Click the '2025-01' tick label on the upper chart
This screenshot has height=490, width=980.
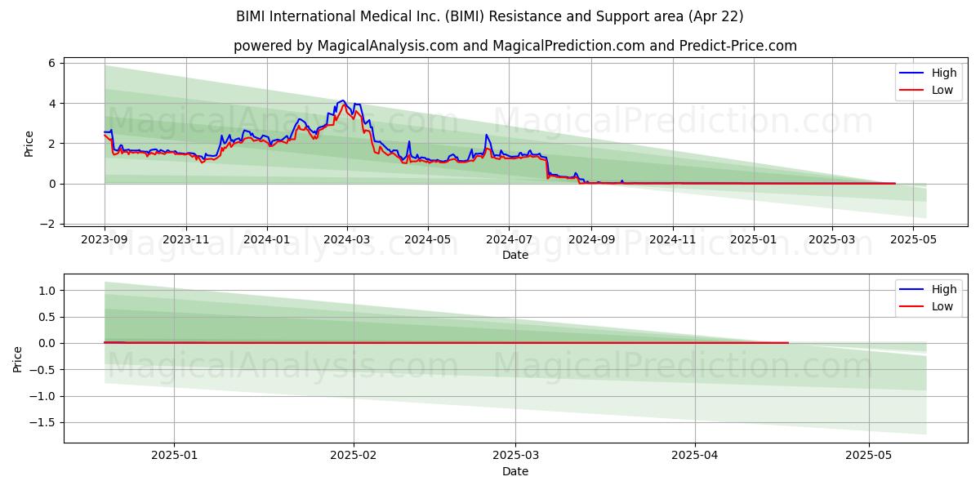click(754, 239)
